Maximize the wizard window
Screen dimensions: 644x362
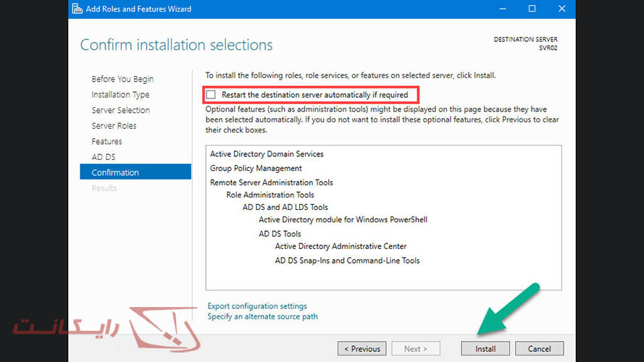532,9
